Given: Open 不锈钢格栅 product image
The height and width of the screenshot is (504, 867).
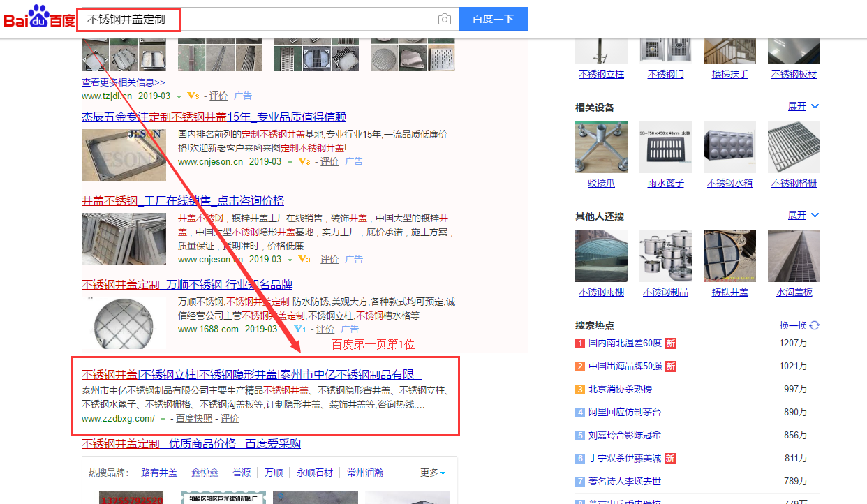Looking at the screenshot, I should [x=794, y=147].
